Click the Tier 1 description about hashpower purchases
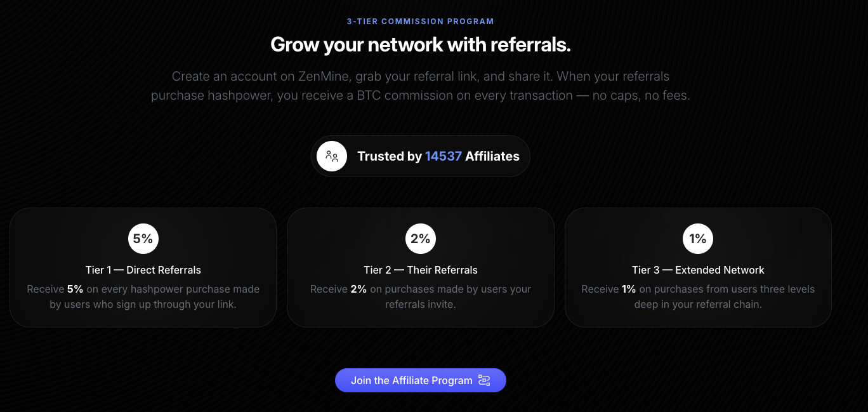The image size is (868, 412). (143, 297)
